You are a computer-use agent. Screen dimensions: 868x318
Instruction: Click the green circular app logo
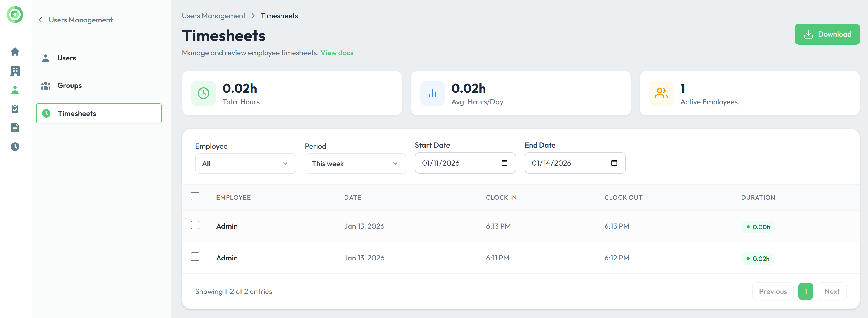point(15,15)
